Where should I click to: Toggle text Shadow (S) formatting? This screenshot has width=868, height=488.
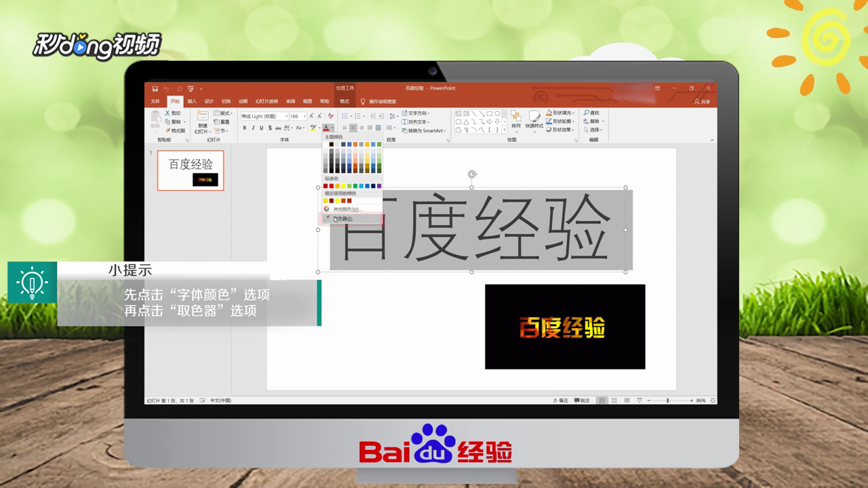click(270, 128)
